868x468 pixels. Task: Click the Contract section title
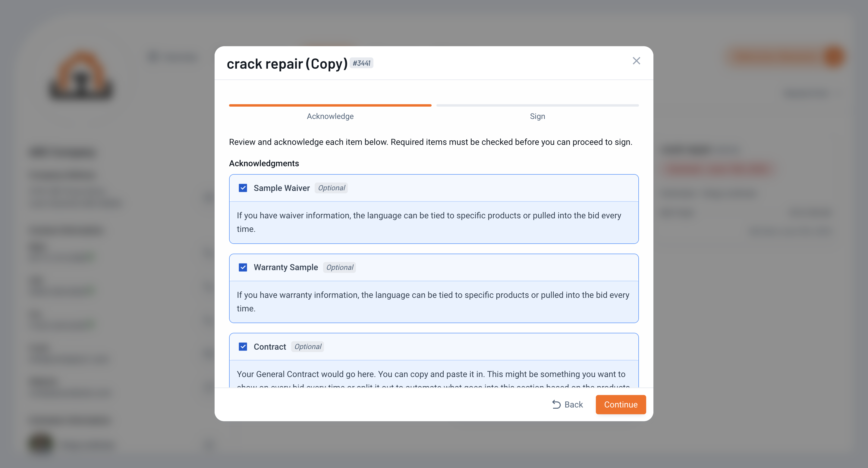269,346
